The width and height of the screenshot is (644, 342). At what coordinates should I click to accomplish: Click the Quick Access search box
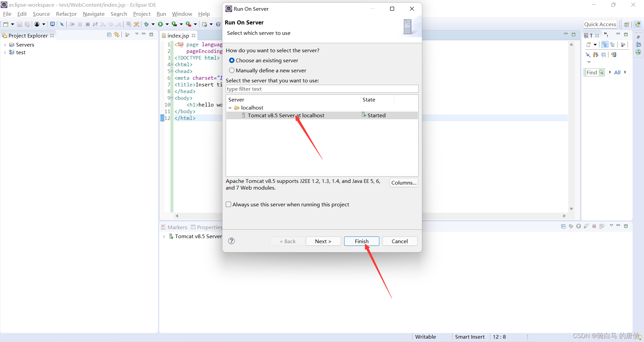[600, 24]
